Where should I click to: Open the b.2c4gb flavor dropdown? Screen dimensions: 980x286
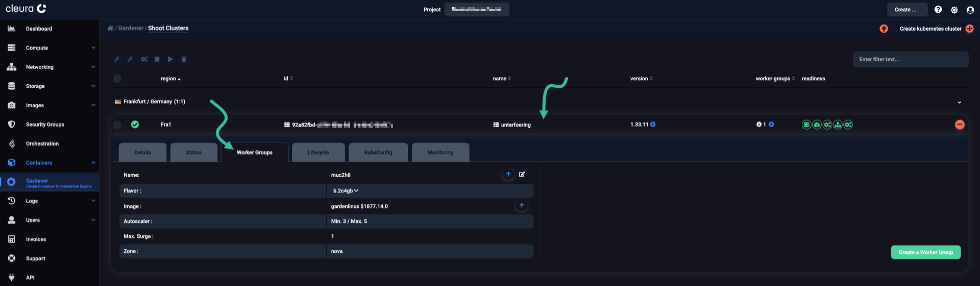(346, 191)
